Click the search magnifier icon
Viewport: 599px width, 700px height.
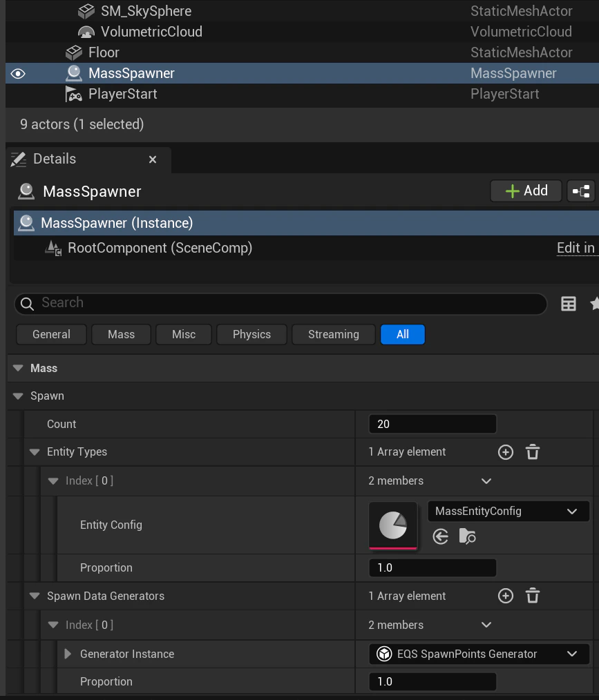[x=27, y=304]
